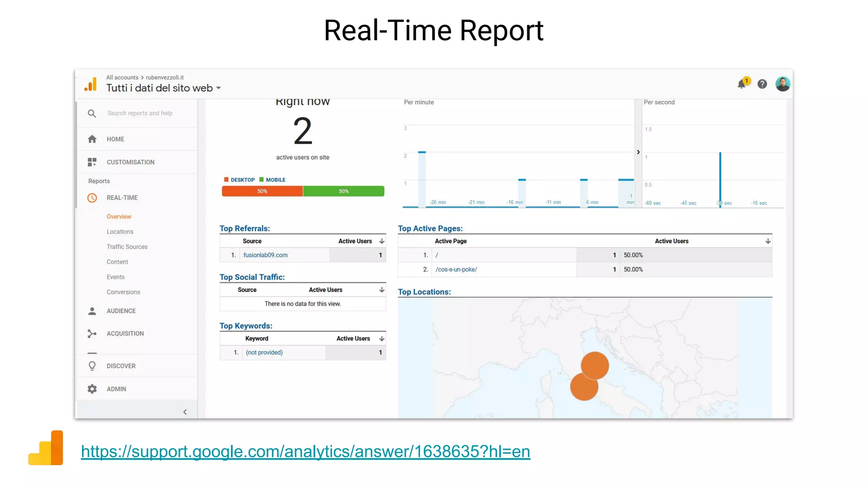Open the AUDIENCE reports section
Viewport: 868px width, 488px height.
click(121, 311)
